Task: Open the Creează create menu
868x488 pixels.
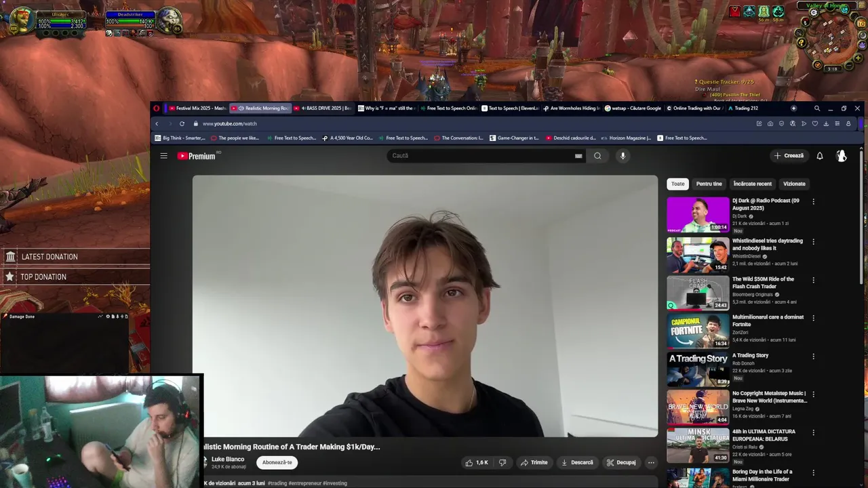Action: point(789,156)
